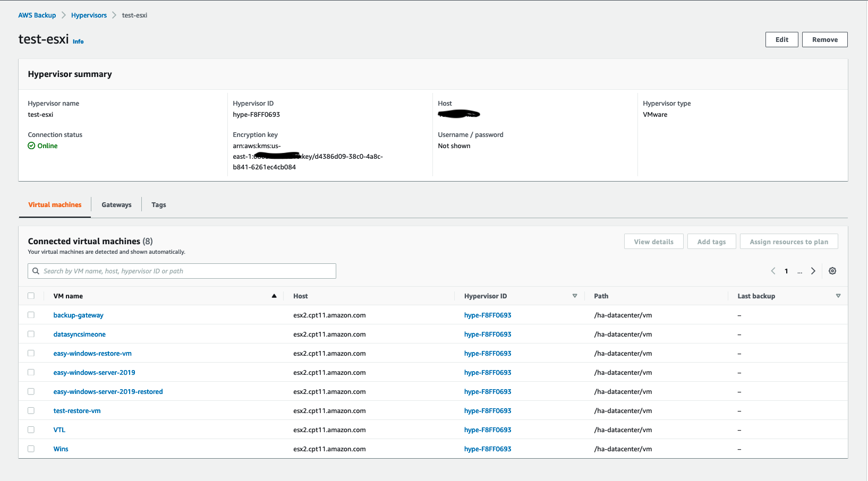Check the backup-gateway row checkbox
Image resolution: width=868 pixels, height=481 pixels.
[x=31, y=315]
